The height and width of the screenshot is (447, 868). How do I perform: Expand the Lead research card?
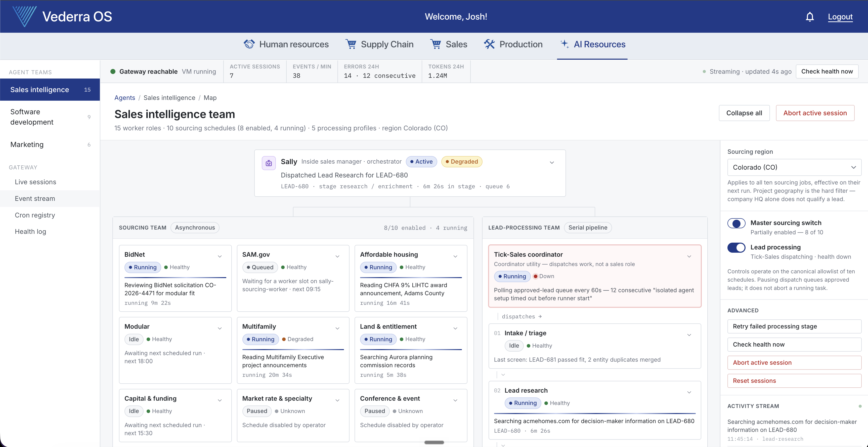click(x=689, y=392)
